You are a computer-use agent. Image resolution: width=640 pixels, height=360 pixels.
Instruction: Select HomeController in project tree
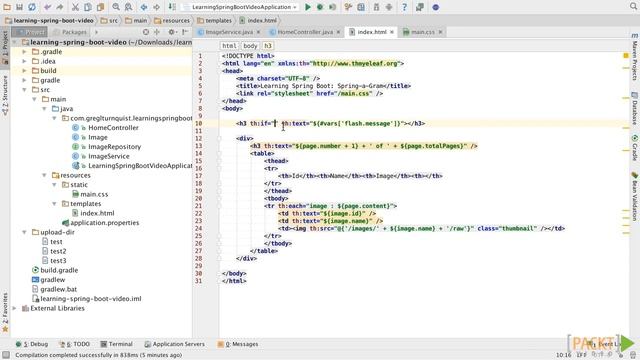[x=113, y=128]
